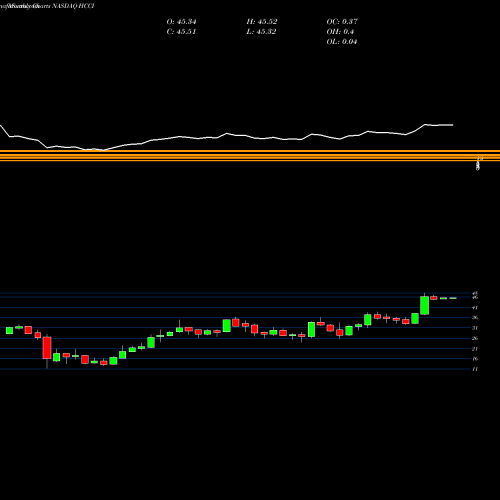Image resolution: width=500 pixels, height=500 pixels.
Task: Click the 'C: 45.51' close value
Action: 181,32
